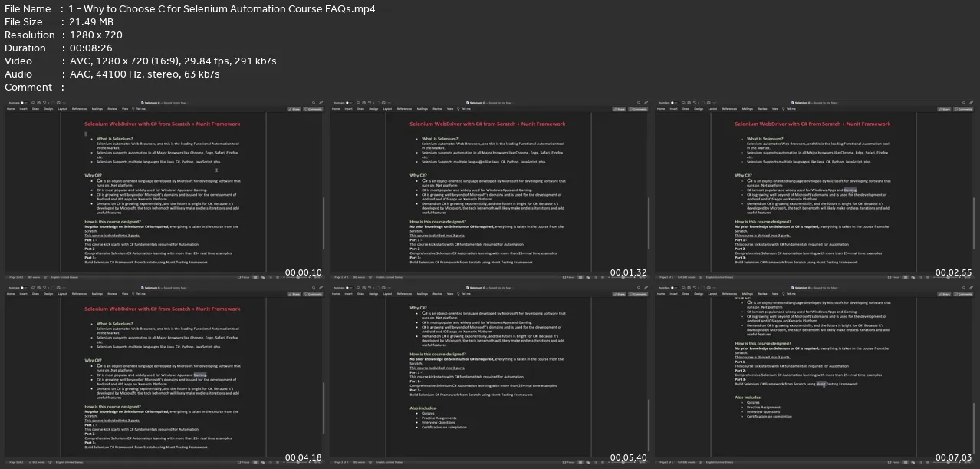
Task: Click 'Why C#?' heading in the 00:04:18 frame
Action: coord(93,360)
